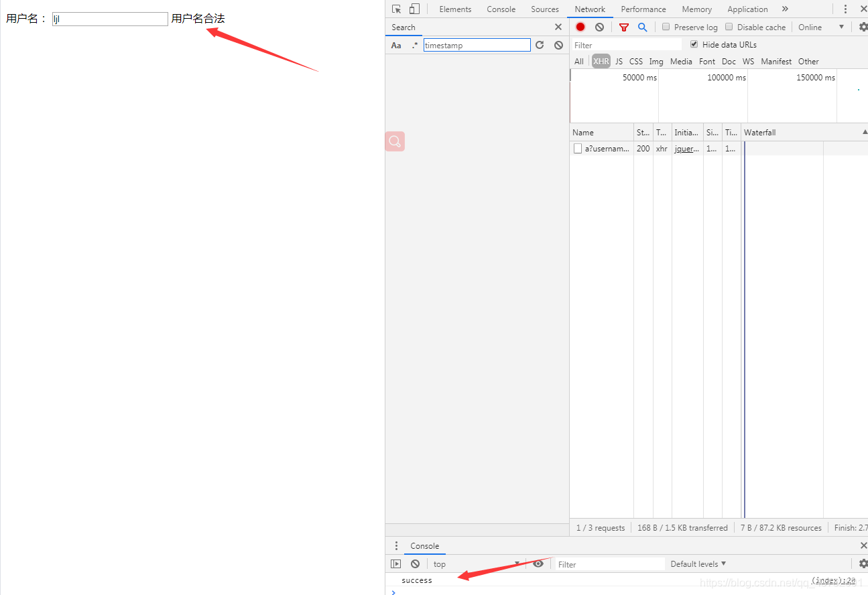868x595 pixels.
Task: Click the blue network search magnifier icon
Action: pyautogui.click(x=642, y=27)
